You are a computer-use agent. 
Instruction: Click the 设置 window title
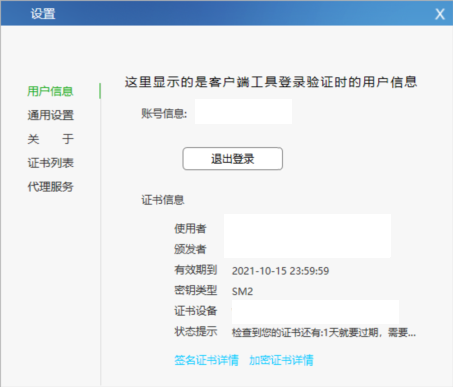click(x=43, y=14)
